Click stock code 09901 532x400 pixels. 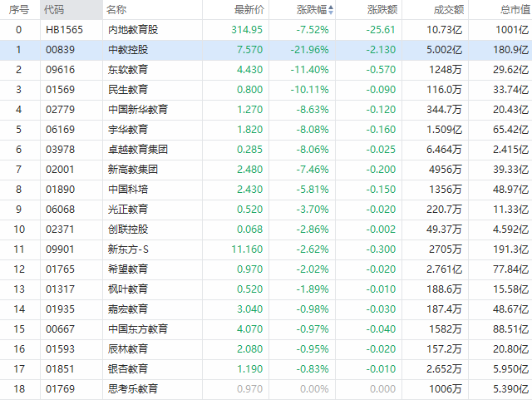tap(60, 249)
